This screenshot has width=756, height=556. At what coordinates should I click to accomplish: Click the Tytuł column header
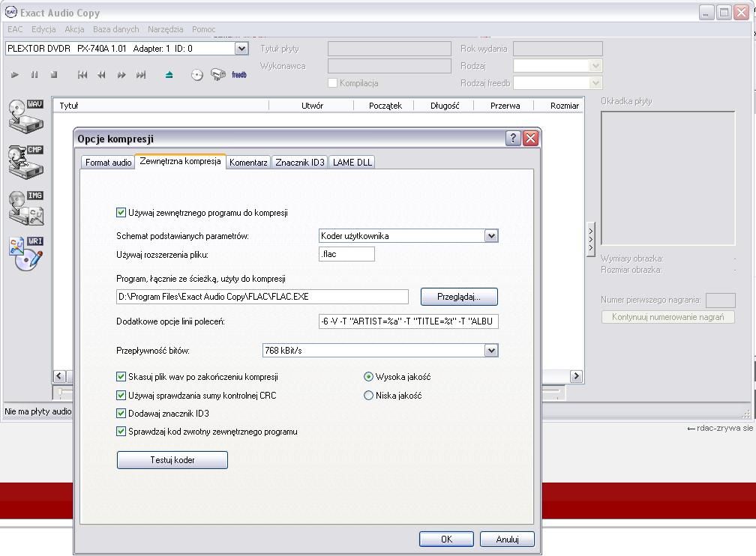coord(161,106)
